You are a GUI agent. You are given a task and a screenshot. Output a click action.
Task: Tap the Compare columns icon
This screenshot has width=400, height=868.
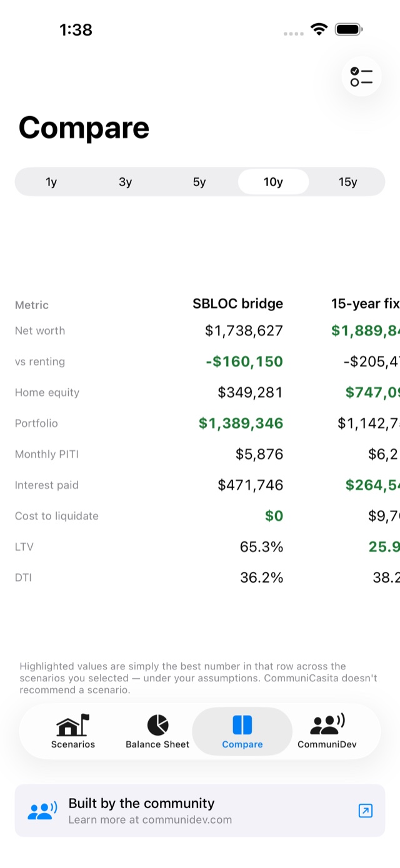point(242,725)
